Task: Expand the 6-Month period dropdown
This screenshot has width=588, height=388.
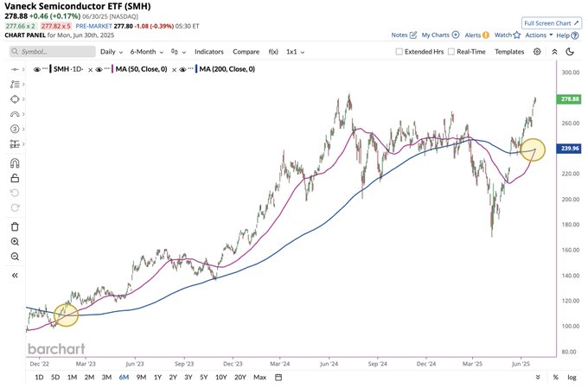Action: 147,52
